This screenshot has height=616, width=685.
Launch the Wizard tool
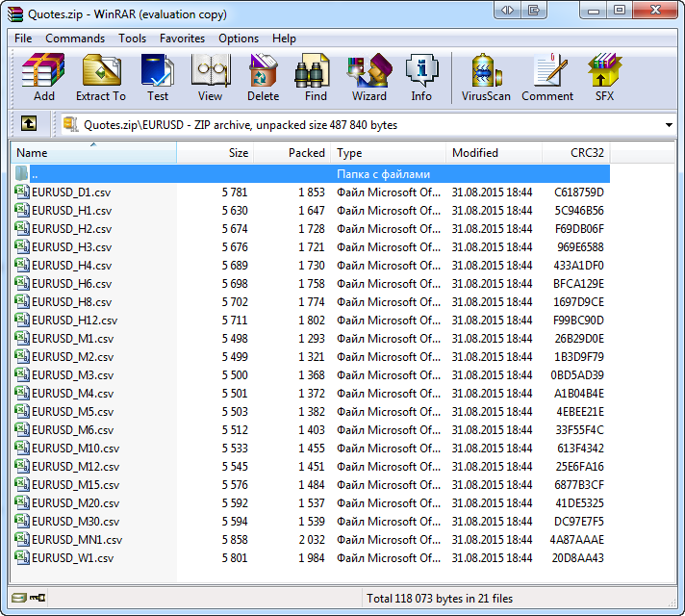pos(369,78)
